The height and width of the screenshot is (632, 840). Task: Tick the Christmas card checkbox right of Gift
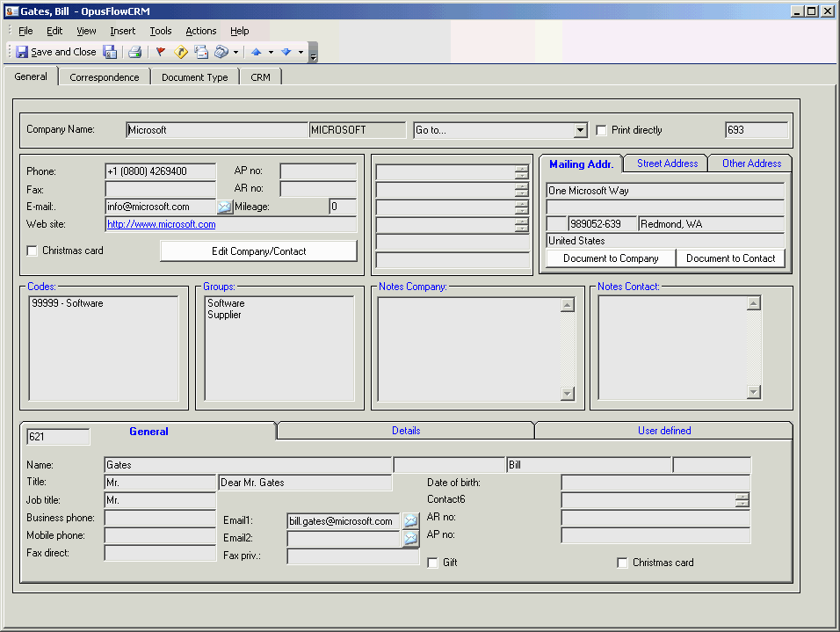tap(622, 563)
